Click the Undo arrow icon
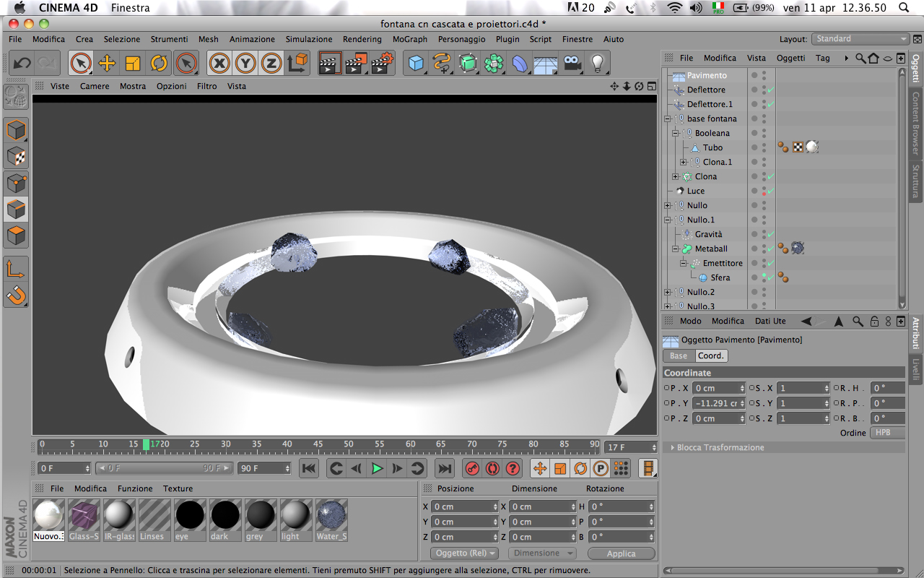This screenshot has width=924, height=578. click(x=22, y=64)
